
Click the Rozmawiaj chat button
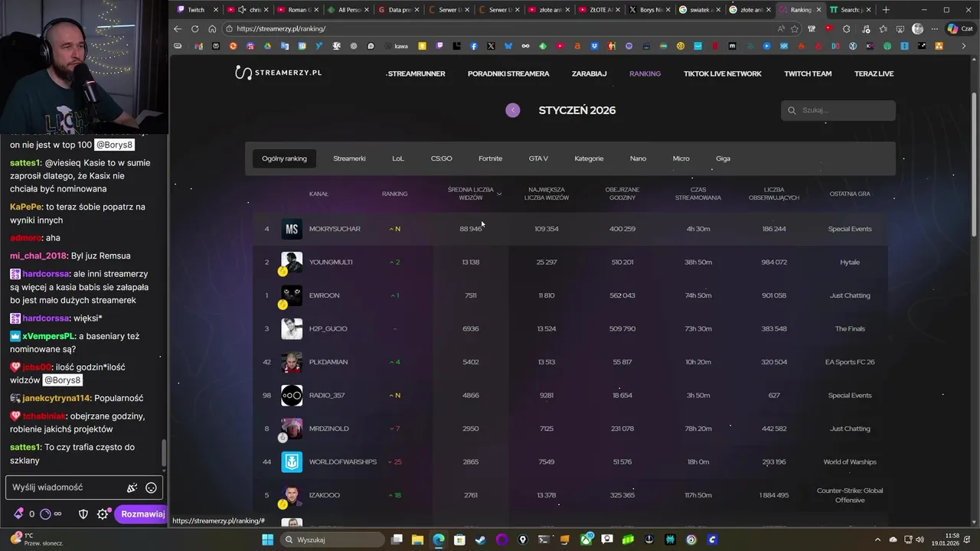pyautogui.click(x=142, y=514)
